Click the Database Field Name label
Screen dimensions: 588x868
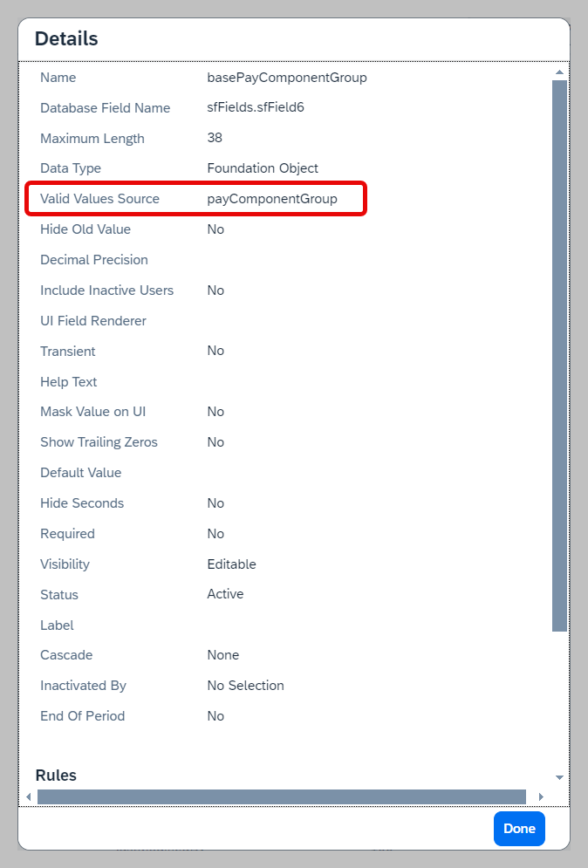[106, 108]
